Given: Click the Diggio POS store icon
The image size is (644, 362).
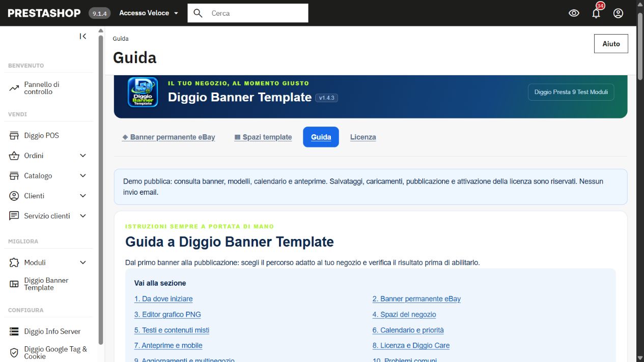Looking at the screenshot, I should 14,136.
